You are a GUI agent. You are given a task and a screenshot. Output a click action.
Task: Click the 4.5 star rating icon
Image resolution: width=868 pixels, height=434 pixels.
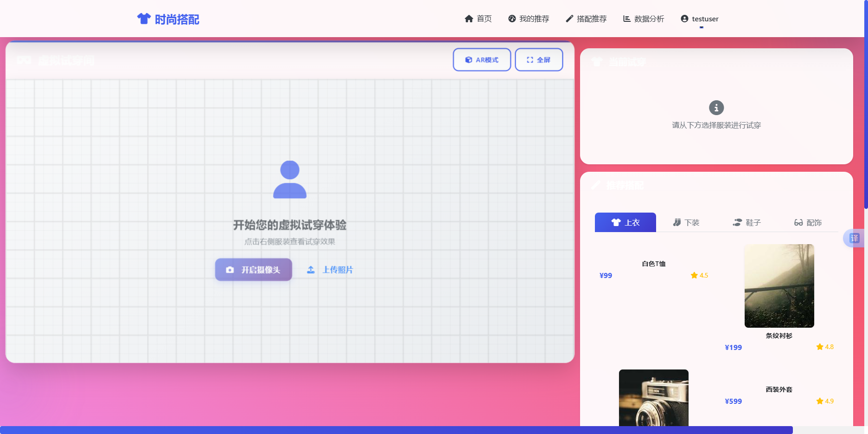694,275
